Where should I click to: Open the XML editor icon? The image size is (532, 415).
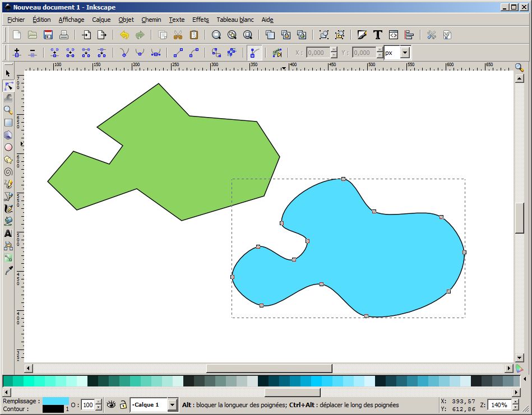click(x=394, y=35)
